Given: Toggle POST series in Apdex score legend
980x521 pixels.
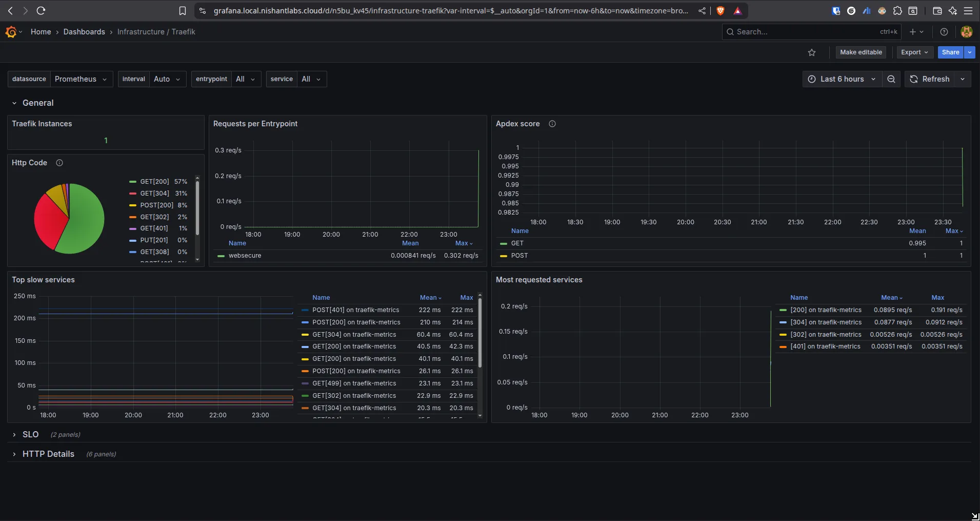Looking at the screenshot, I should [x=519, y=256].
